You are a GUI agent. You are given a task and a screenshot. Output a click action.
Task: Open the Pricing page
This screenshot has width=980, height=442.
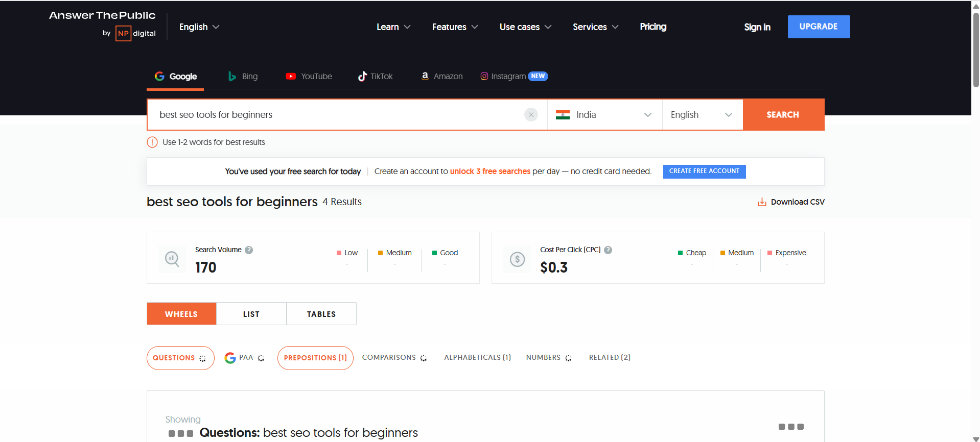(653, 27)
